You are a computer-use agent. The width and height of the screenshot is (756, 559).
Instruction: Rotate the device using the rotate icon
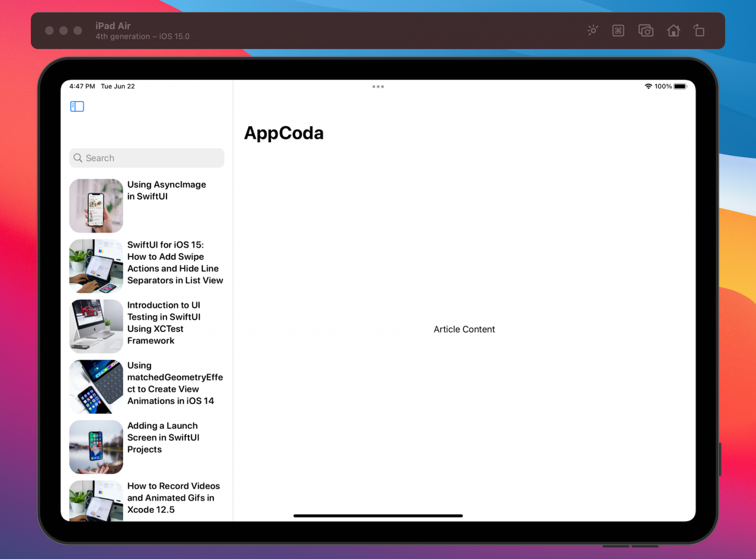point(699,31)
